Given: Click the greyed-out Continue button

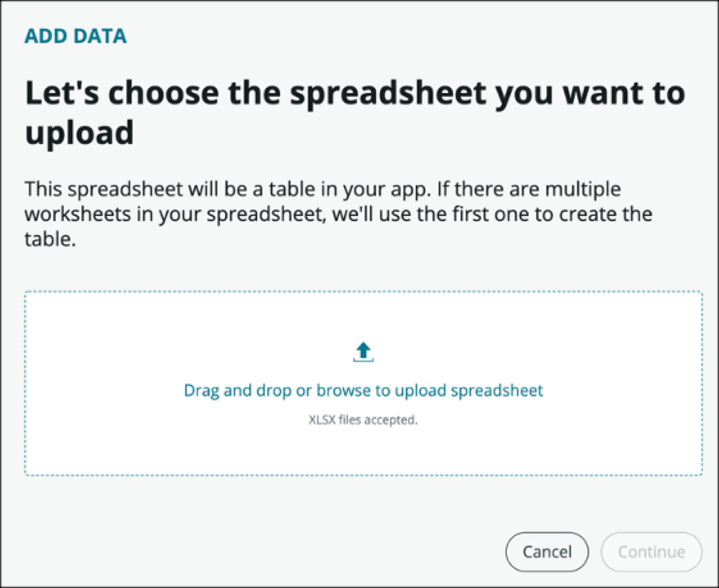Looking at the screenshot, I should pos(651,552).
